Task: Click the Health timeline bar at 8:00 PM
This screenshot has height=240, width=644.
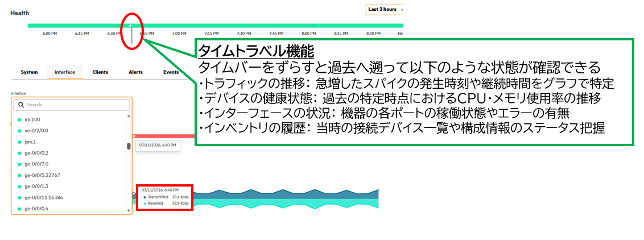Action: [x=309, y=26]
